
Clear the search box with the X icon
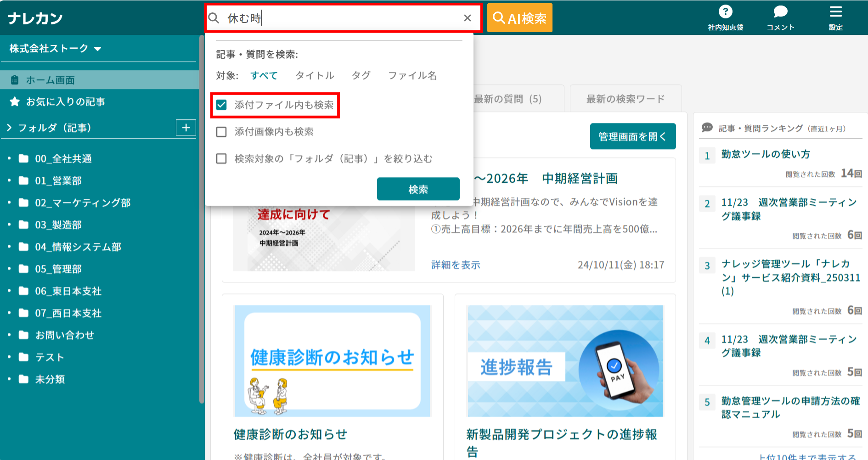click(x=467, y=18)
